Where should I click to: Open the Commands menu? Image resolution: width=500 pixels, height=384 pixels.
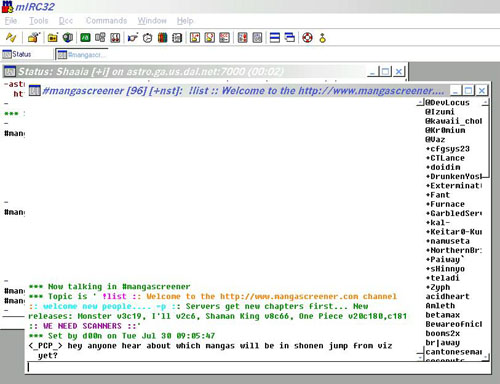[106, 21]
